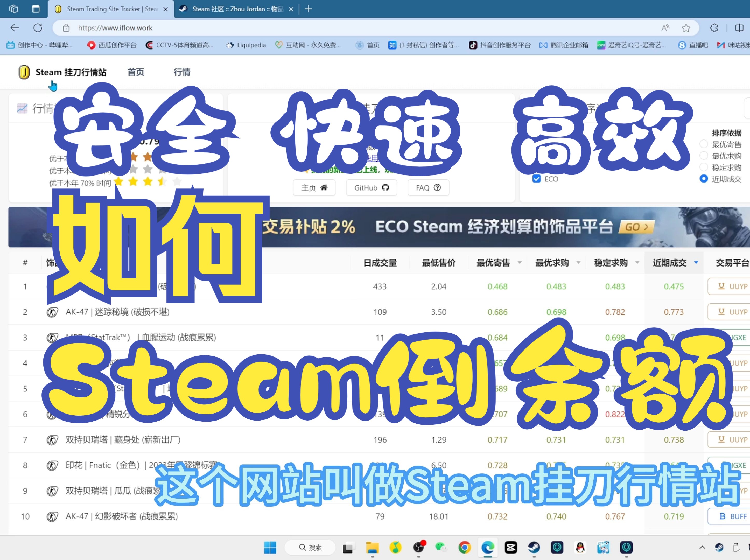Click GO on the ECO Steam banner
Screen dimensions: 750x560
click(x=636, y=227)
